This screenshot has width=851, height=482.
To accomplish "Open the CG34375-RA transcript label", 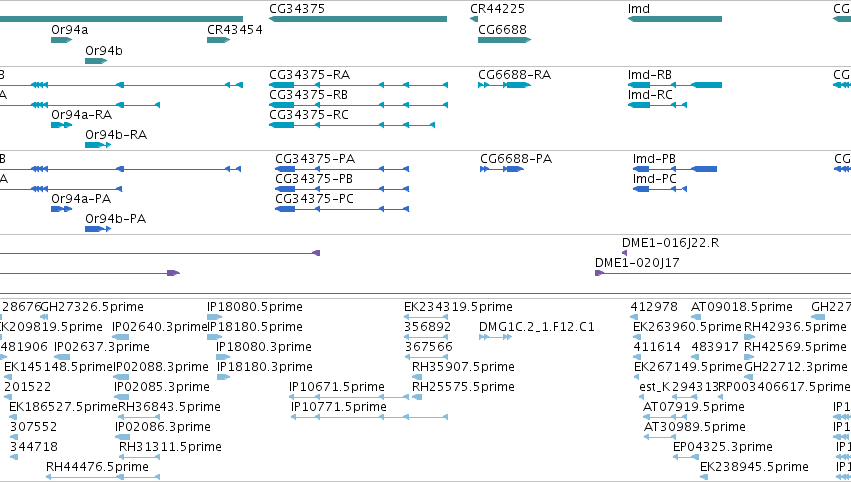I will click(309, 74).
